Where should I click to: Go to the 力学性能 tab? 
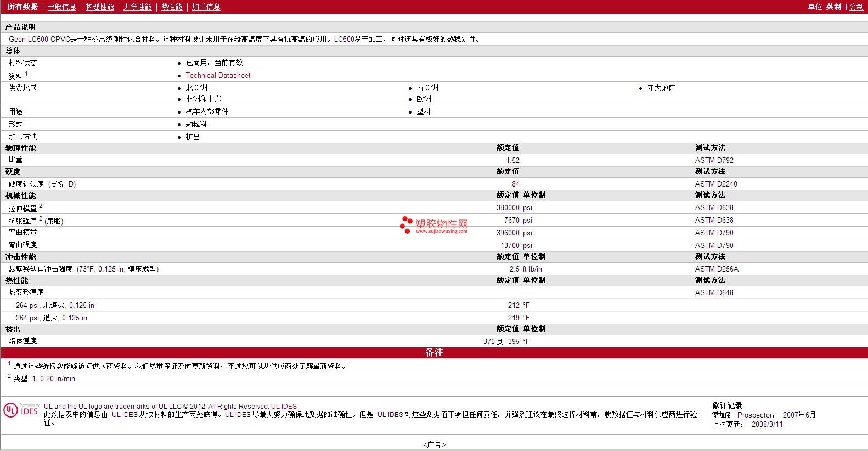(137, 7)
